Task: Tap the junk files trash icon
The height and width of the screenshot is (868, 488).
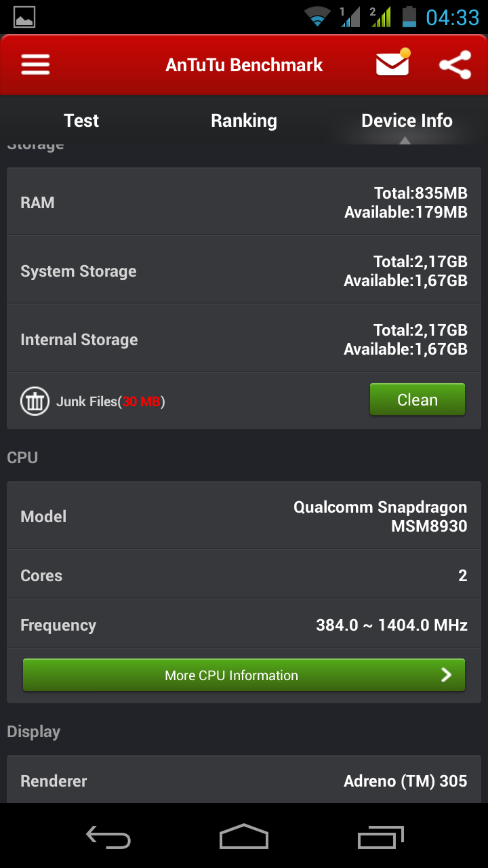Action: pos(34,401)
